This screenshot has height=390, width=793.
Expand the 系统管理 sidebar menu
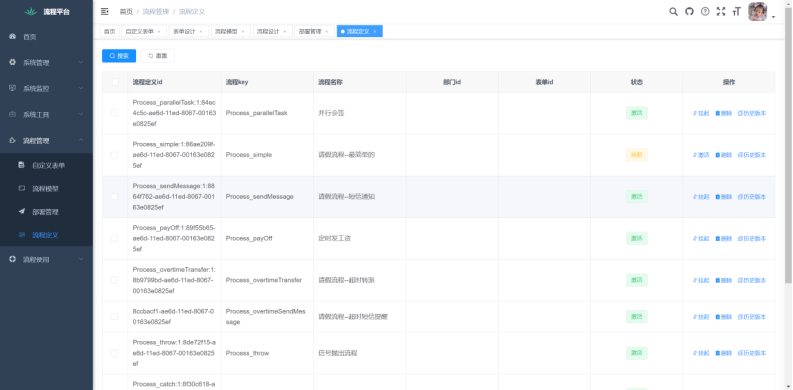tap(47, 63)
